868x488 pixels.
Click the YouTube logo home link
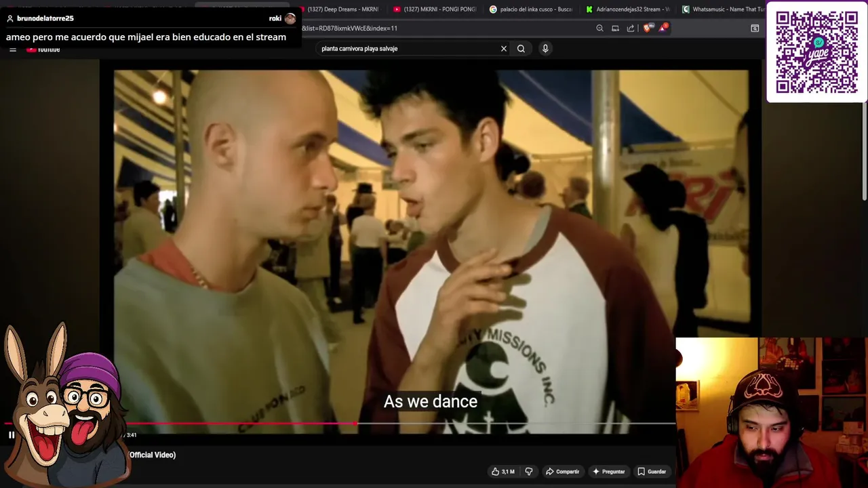click(43, 49)
